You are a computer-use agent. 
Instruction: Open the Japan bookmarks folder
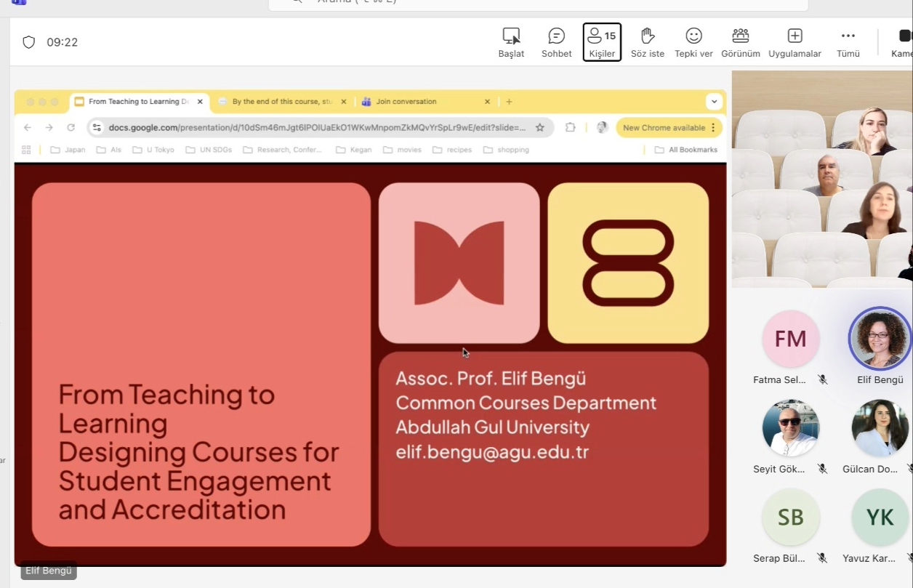[68, 150]
